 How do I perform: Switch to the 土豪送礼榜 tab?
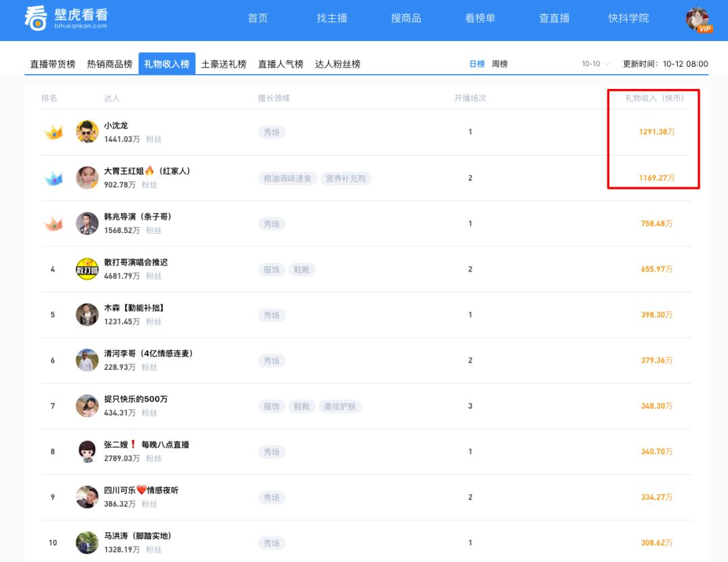click(223, 64)
